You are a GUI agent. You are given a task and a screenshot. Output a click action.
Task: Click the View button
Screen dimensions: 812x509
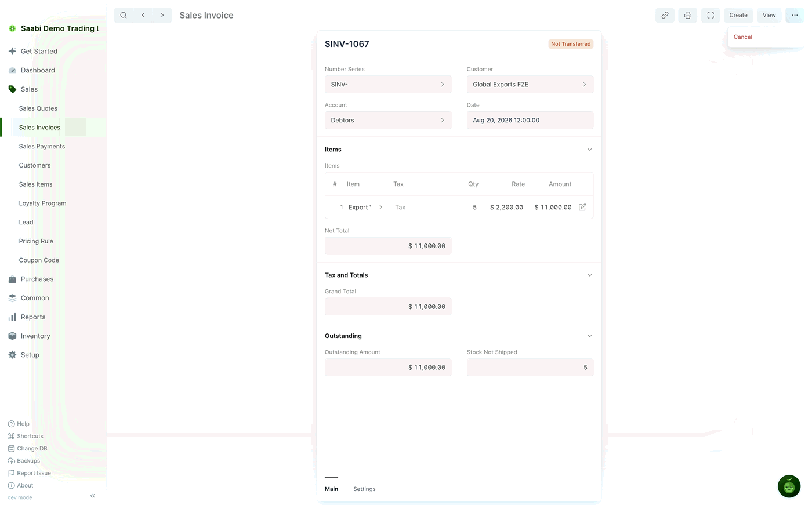tap(769, 15)
